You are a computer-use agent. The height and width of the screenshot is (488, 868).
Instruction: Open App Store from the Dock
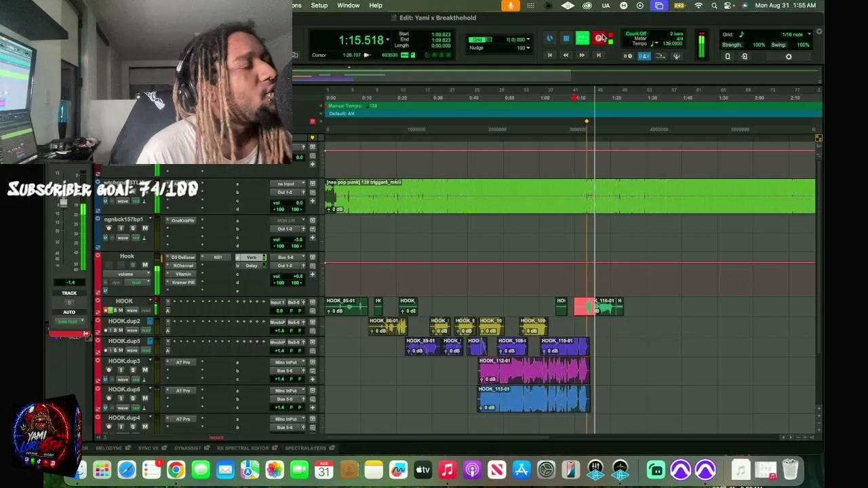tap(521, 470)
